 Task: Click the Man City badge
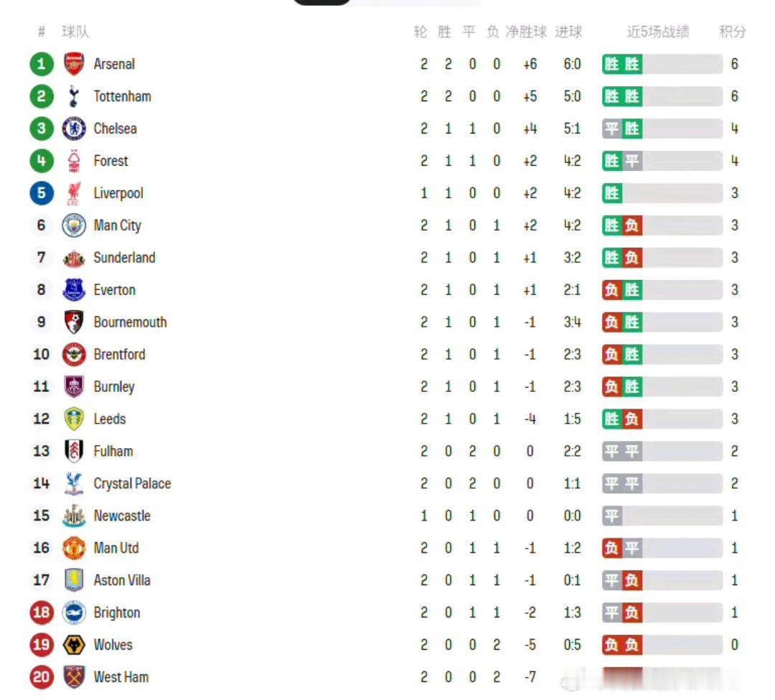[x=74, y=225]
